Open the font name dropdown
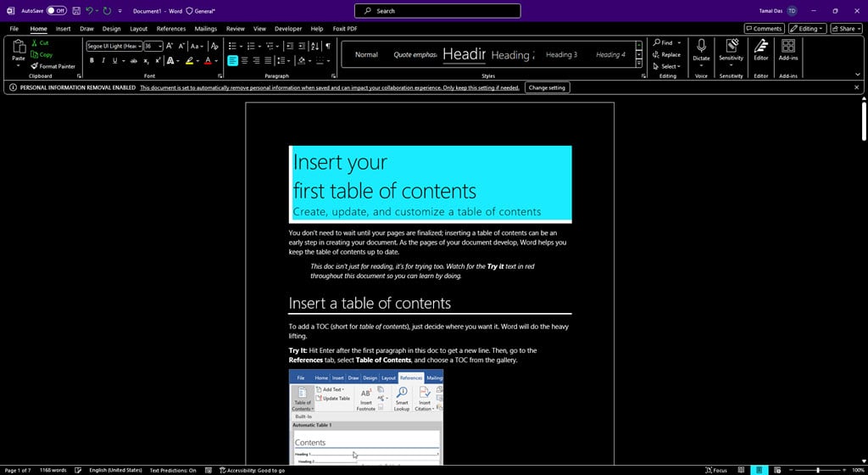This screenshot has width=868, height=475. [x=140, y=47]
